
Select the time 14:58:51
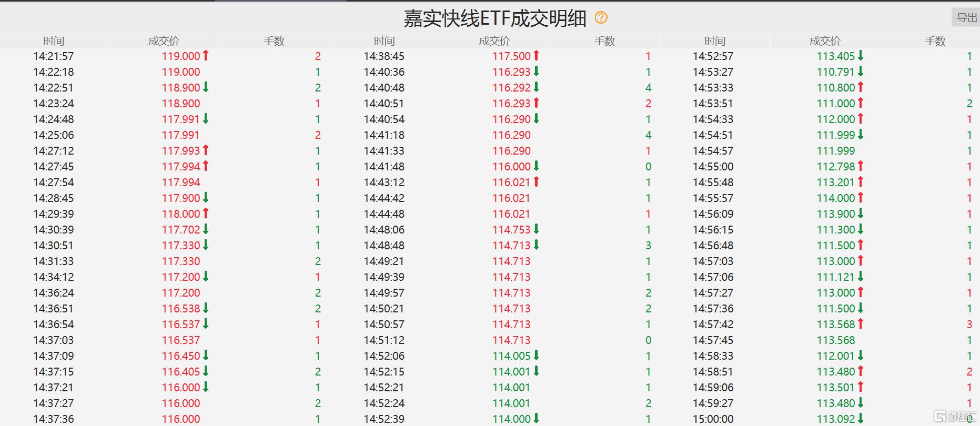(x=713, y=372)
